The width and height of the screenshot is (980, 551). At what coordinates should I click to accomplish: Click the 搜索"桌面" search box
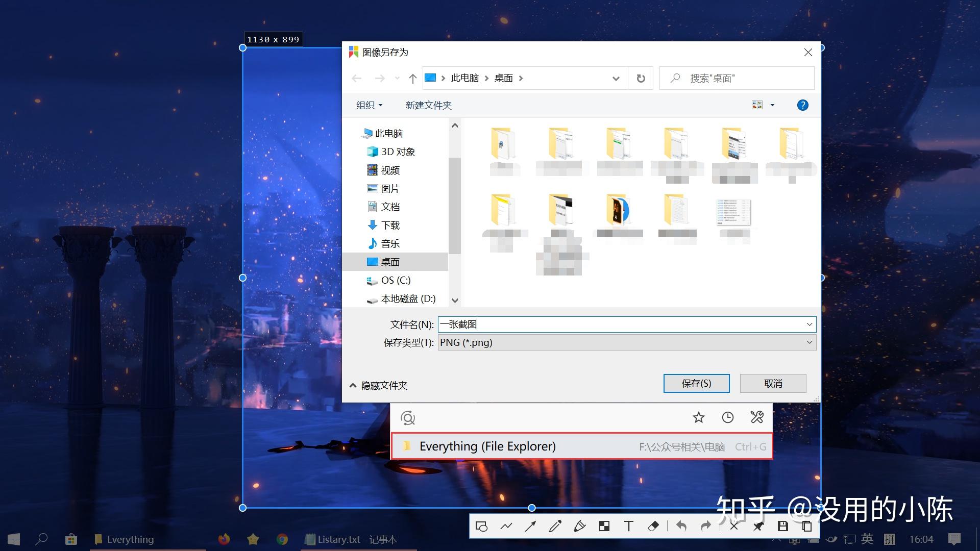pyautogui.click(x=737, y=78)
